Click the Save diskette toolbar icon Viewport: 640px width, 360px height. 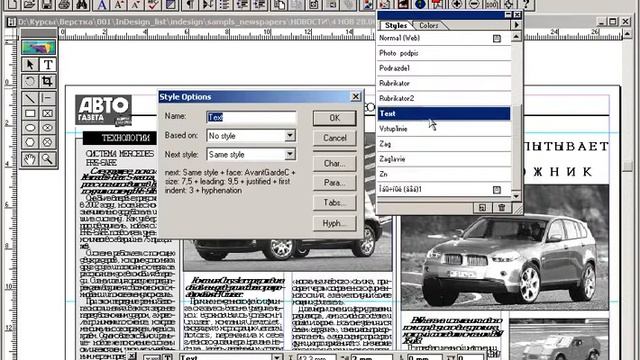pos(47,4)
